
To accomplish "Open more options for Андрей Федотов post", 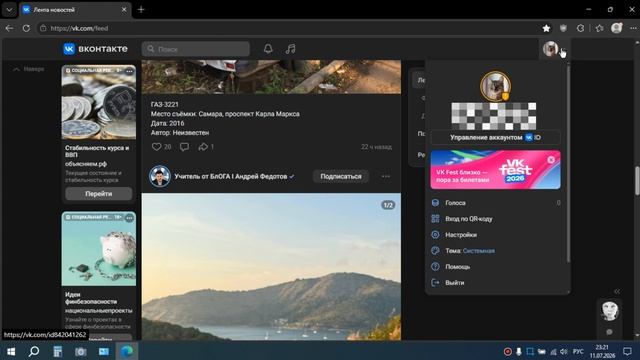I will pos(386,176).
